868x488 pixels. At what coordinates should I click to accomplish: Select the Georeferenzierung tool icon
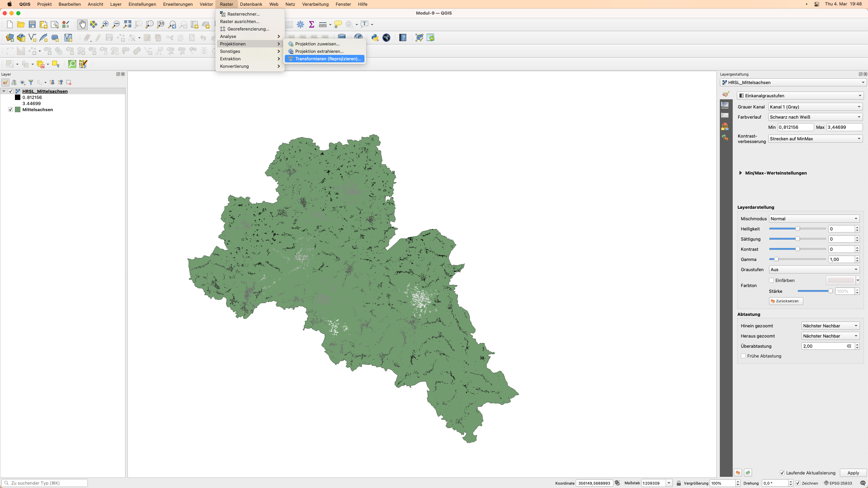(x=222, y=28)
